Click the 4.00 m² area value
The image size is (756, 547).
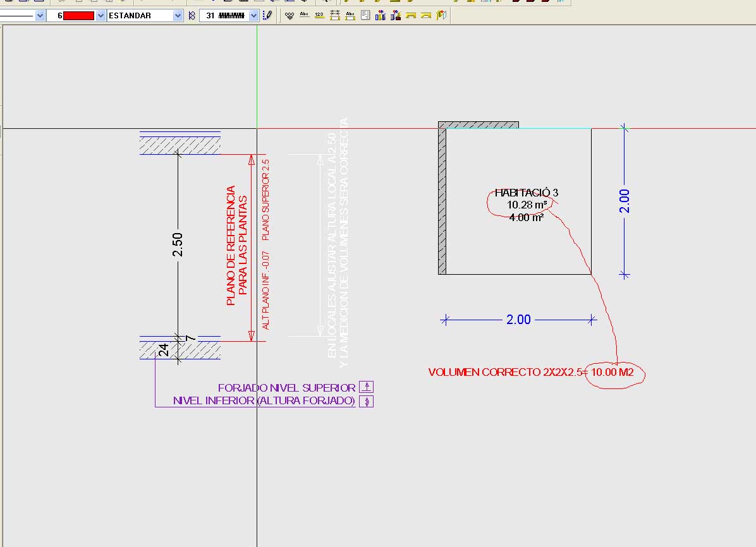coord(527,217)
